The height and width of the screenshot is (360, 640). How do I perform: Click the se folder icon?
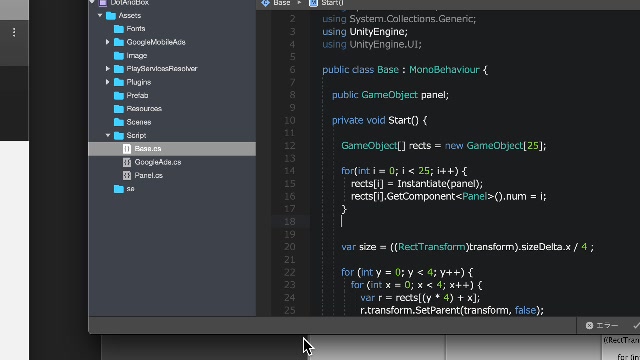119,189
